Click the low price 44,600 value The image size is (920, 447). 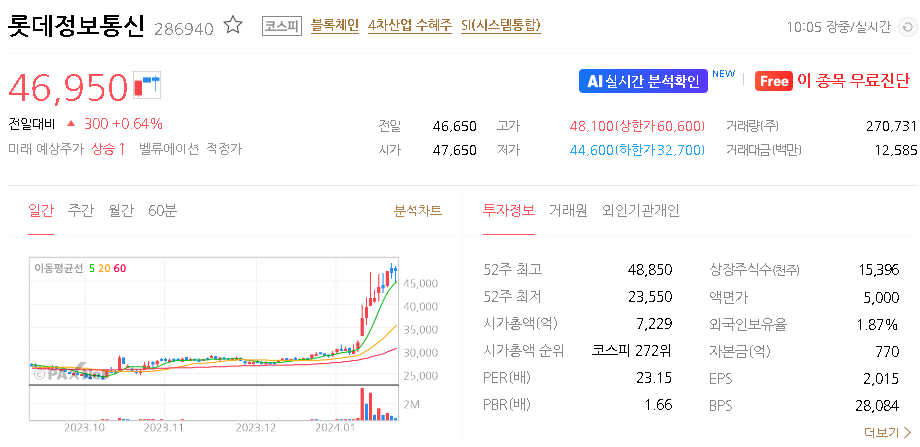pos(591,150)
